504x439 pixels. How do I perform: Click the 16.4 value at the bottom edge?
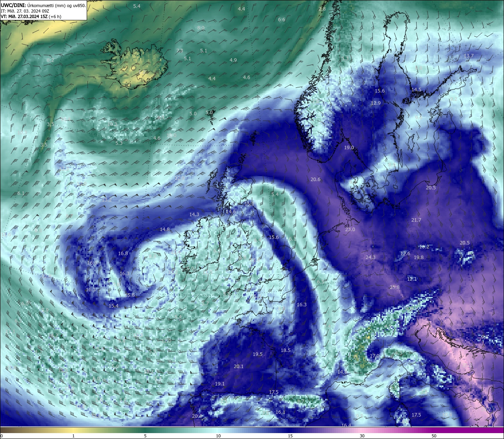346,425
